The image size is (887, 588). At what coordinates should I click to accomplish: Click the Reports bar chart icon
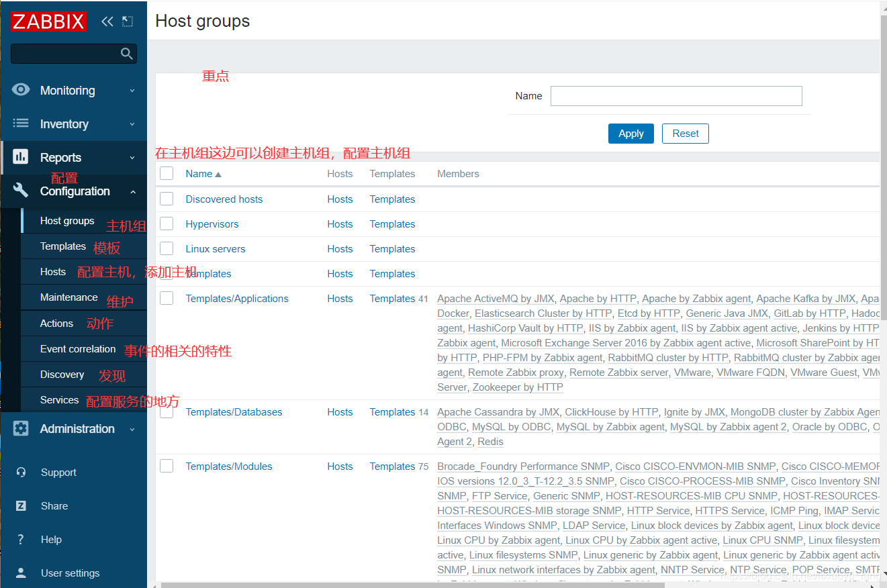tap(21, 157)
